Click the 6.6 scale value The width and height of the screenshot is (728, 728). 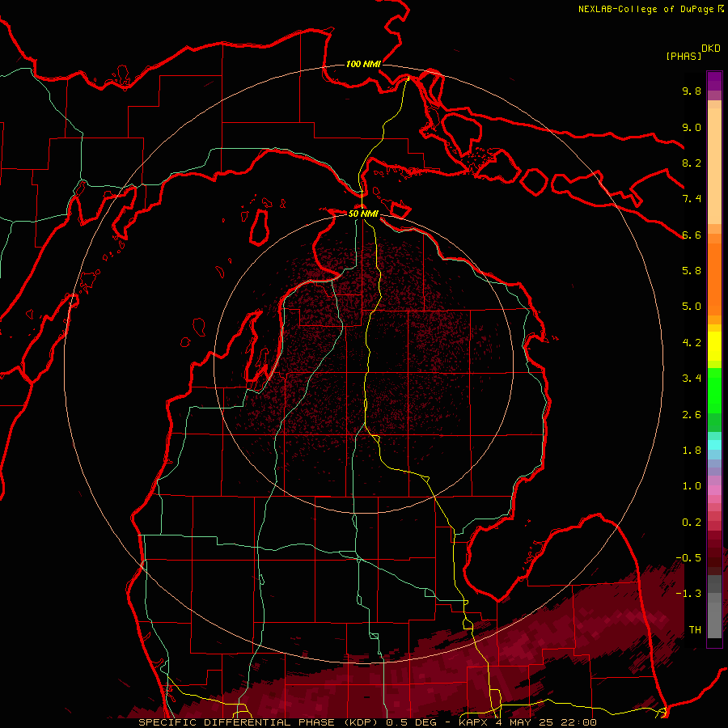coord(692,235)
